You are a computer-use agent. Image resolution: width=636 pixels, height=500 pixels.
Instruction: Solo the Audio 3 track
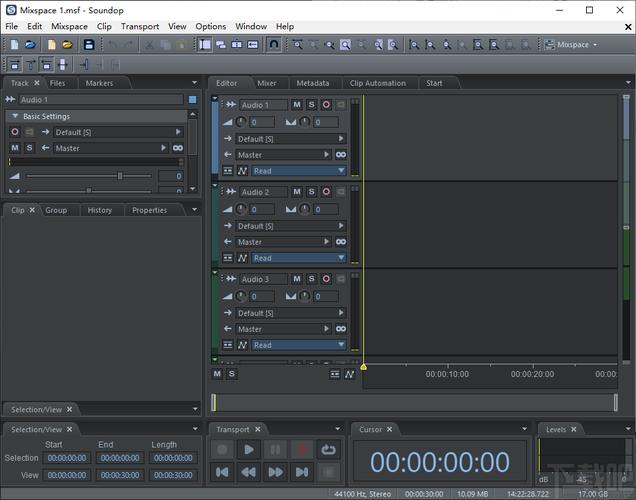click(312, 279)
